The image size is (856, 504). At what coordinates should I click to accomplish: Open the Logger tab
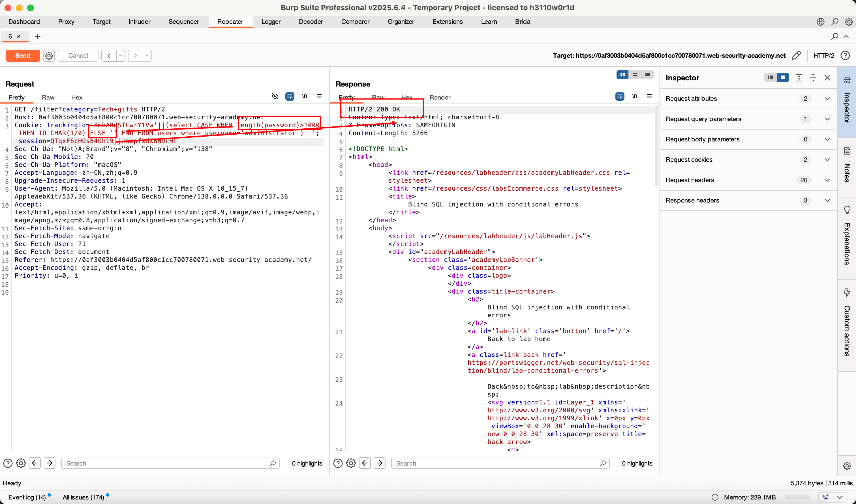coord(271,22)
